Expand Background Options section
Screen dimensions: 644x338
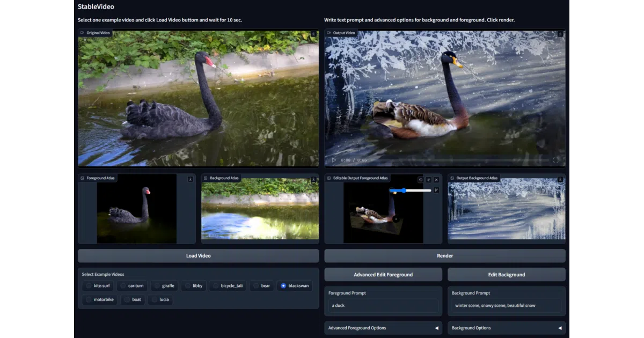pyautogui.click(x=507, y=328)
